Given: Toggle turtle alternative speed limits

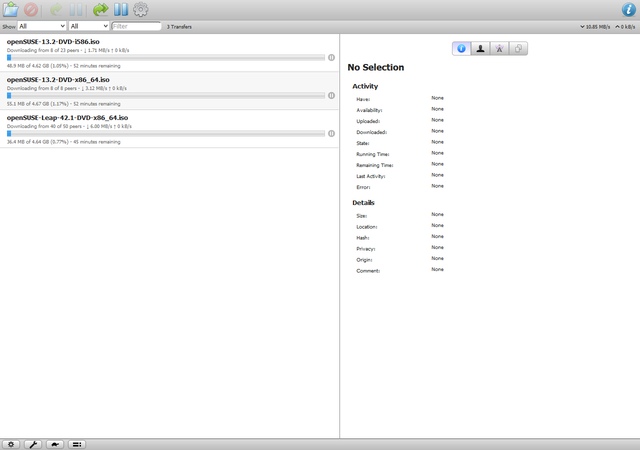Looking at the screenshot, I should click(55, 444).
